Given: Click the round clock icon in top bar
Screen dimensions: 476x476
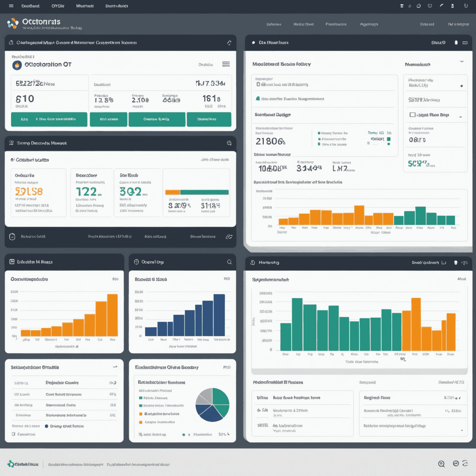Looking at the screenshot, I should point(419,6).
